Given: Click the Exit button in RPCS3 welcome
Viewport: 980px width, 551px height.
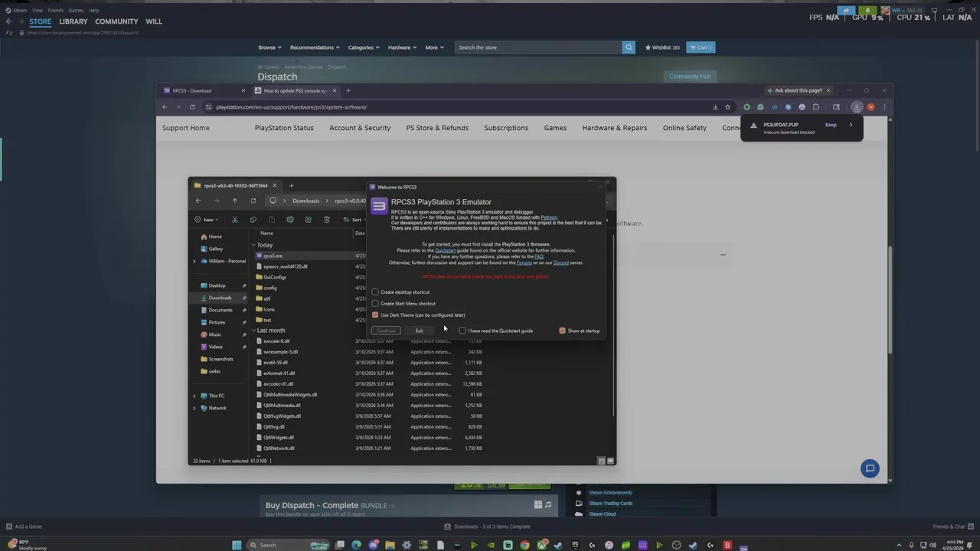Looking at the screenshot, I should 419,331.
